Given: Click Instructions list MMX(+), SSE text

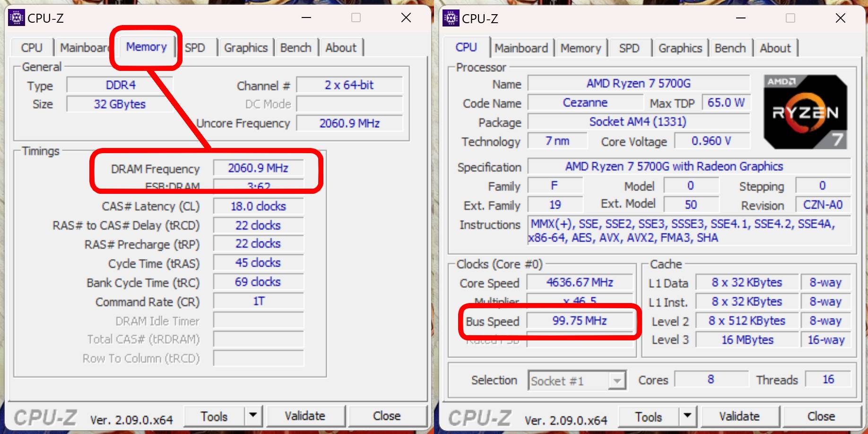Looking at the screenshot, I should [x=689, y=231].
